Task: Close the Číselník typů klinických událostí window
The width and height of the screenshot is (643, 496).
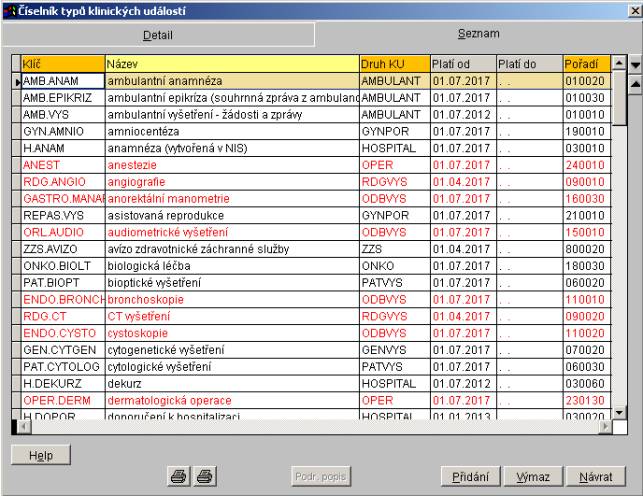Action: (634, 9)
